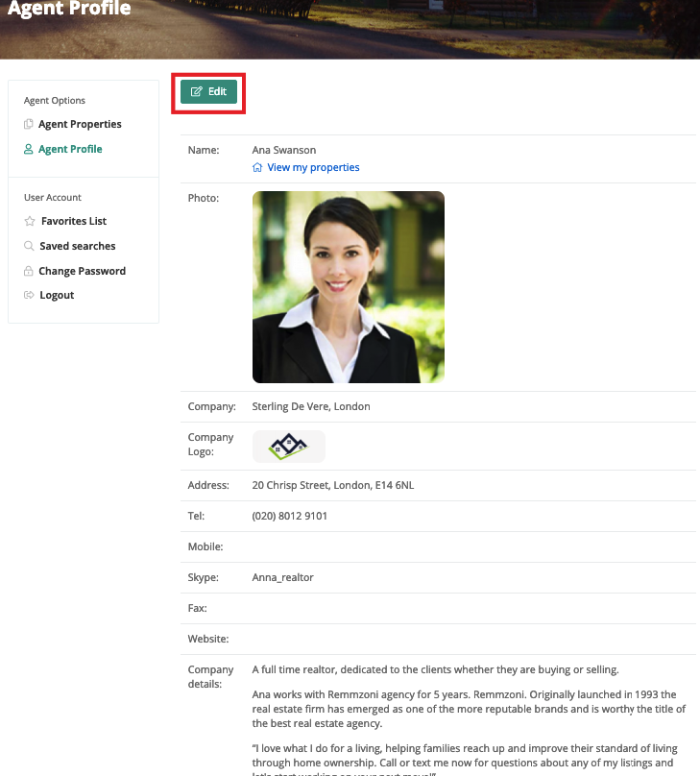
Task: Click the exit arrow icon beside Logout
Action: [30, 296]
